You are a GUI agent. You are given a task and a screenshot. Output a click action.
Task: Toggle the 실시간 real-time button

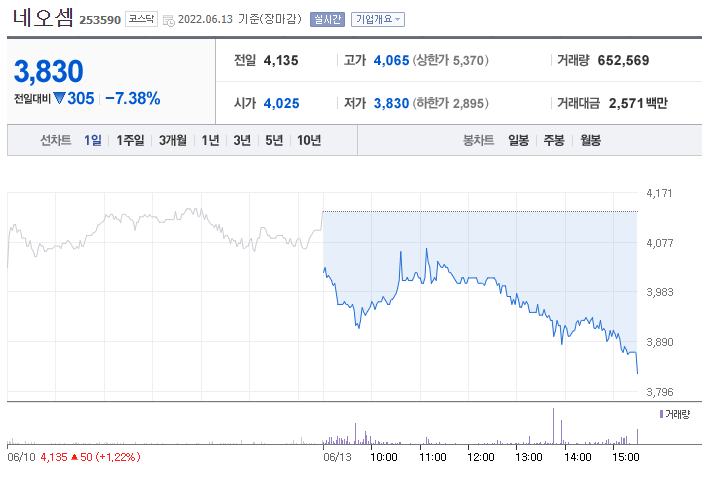click(327, 19)
